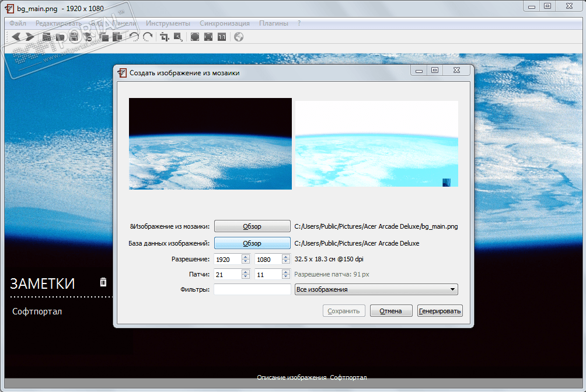Image resolution: width=586 pixels, height=392 pixels.
Task: Increase patches value 21 with up arrow
Action: coord(246,272)
